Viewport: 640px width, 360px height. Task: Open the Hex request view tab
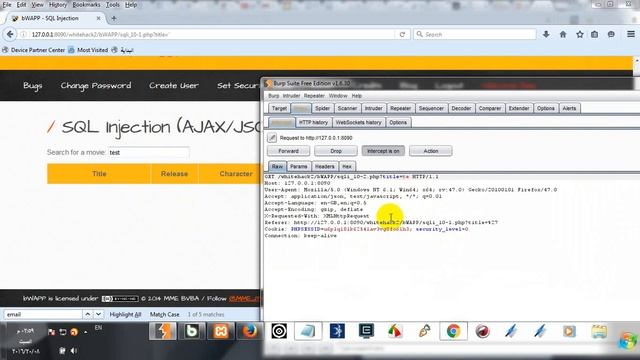(347, 167)
